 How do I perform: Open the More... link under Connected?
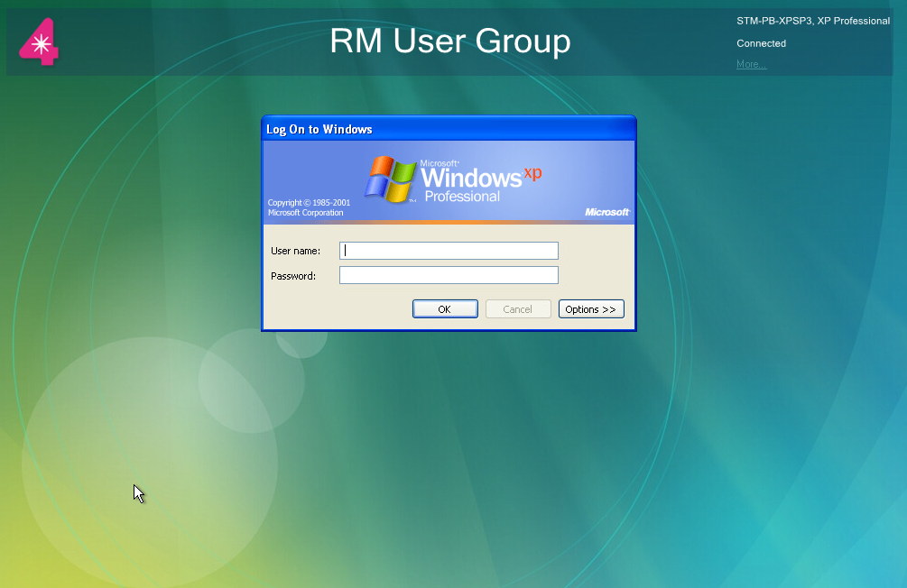pos(752,64)
